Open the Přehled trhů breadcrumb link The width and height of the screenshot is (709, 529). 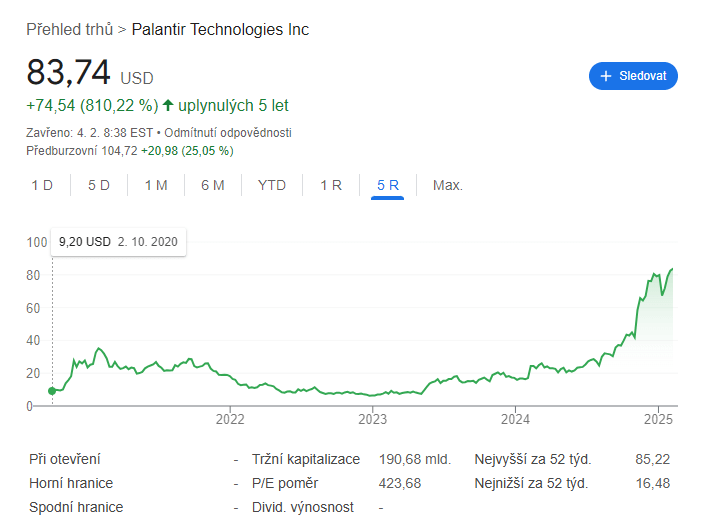coord(69,29)
